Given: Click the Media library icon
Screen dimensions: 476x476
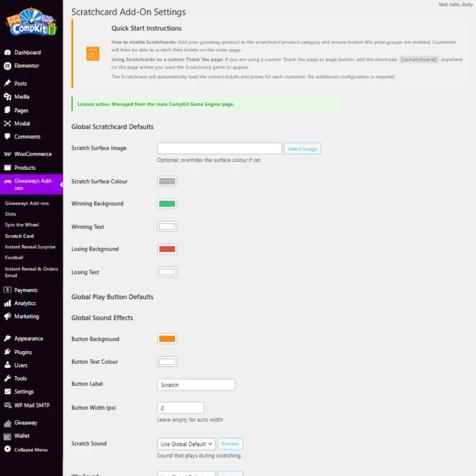Looking at the screenshot, I should (8, 97).
